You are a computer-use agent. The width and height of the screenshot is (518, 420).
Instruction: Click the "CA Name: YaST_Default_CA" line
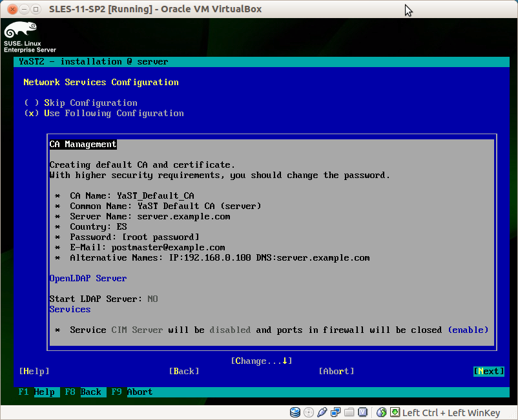coord(132,195)
